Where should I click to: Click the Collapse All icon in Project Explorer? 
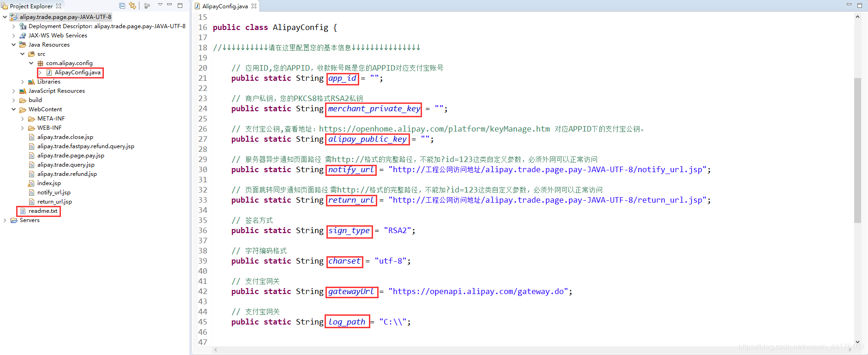122,6
